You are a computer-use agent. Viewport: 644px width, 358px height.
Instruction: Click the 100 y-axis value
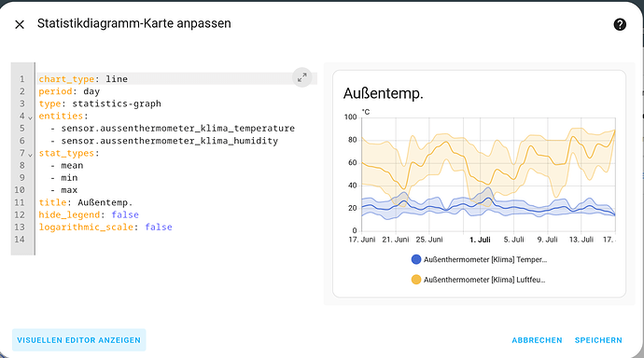point(351,117)
